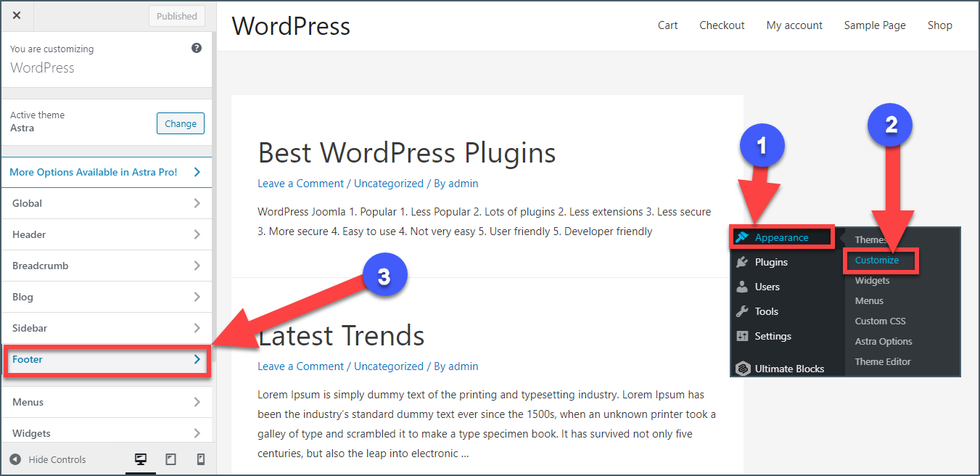Viewport: 980px width, 476px height.
Task: Click the Ultimate Blocks hexagon icon
Action: [742, 369]
